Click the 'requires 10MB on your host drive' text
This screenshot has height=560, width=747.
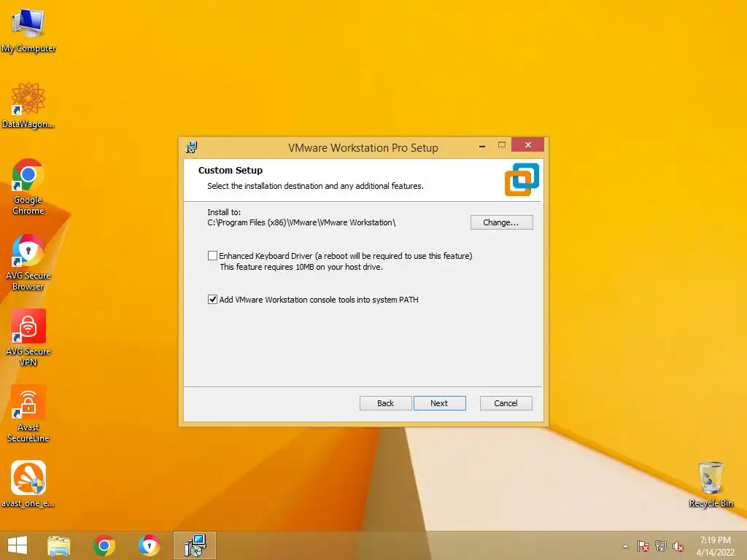click(301, 267)
